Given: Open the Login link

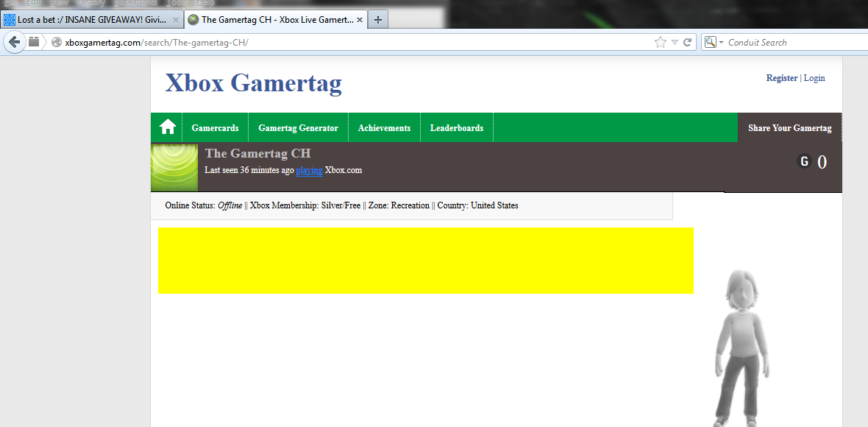Looking at the screenshot, I should tap(814, 78).
